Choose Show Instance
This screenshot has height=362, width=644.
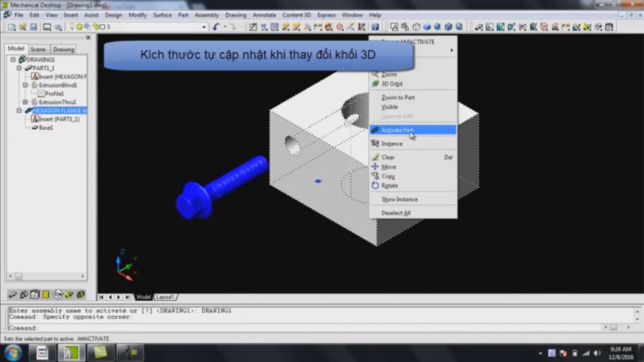click(x=399, y=200)
